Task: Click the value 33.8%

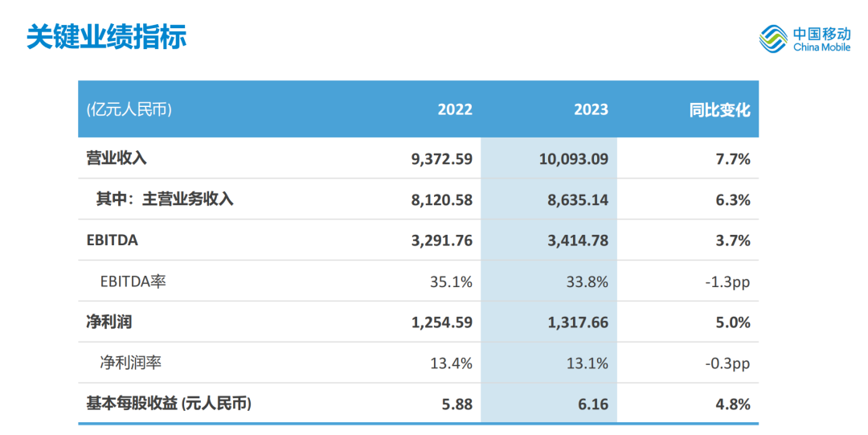Action: tap(588, 282)
